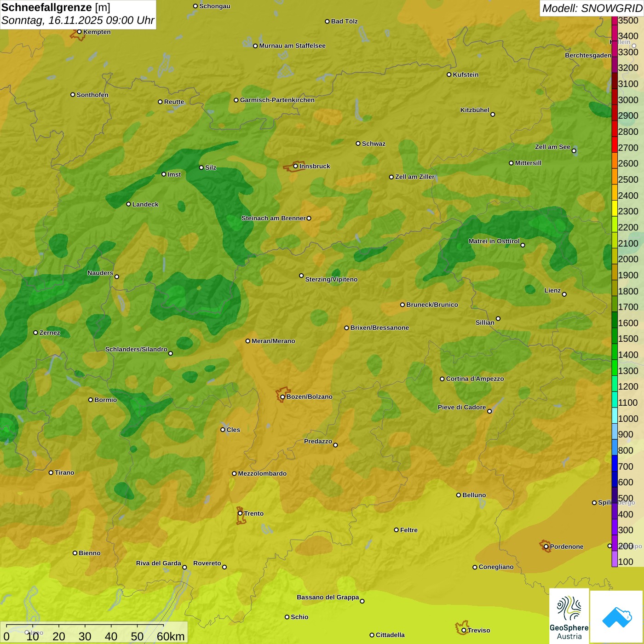Click the Kitzbühel location dot
644x644 pixels.
coord(493,115)
